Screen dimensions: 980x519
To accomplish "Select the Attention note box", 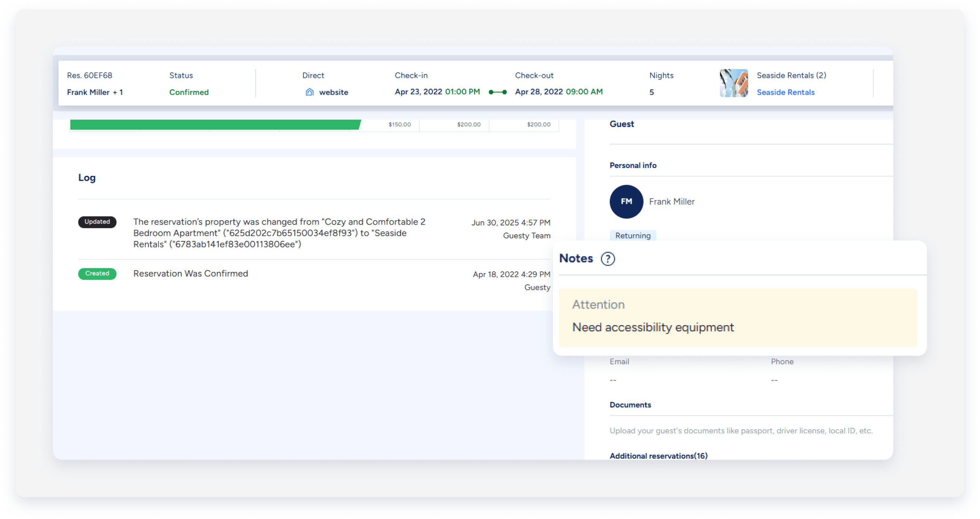I will pos(738,317).
